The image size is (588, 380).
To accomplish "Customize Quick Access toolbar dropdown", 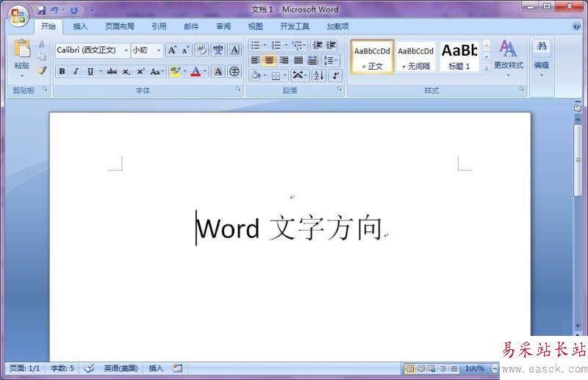I will coord(91,10).
